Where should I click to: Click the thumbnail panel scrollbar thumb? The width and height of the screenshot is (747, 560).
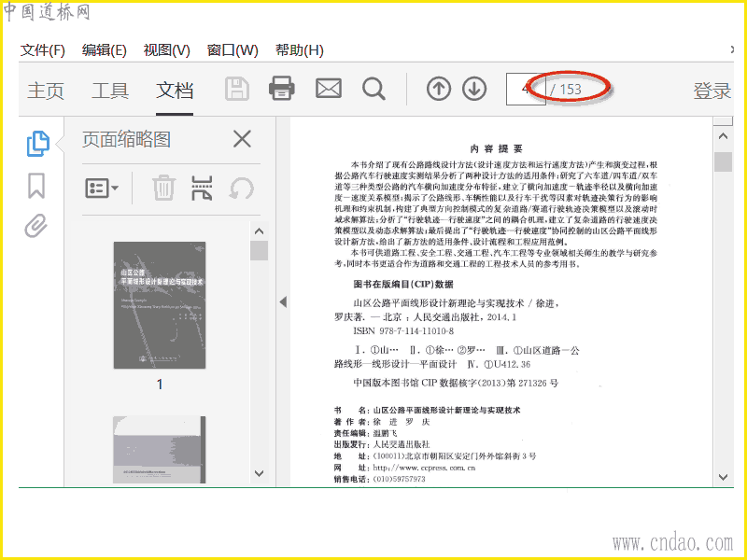[260, 250]
